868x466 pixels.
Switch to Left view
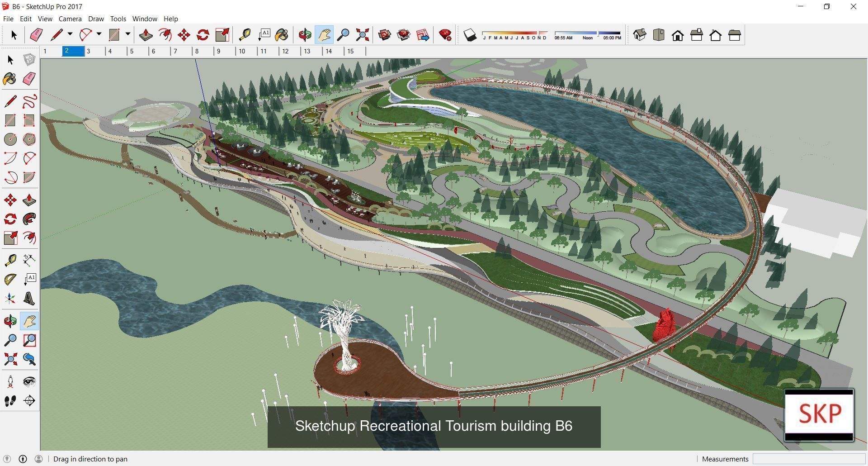735,35
